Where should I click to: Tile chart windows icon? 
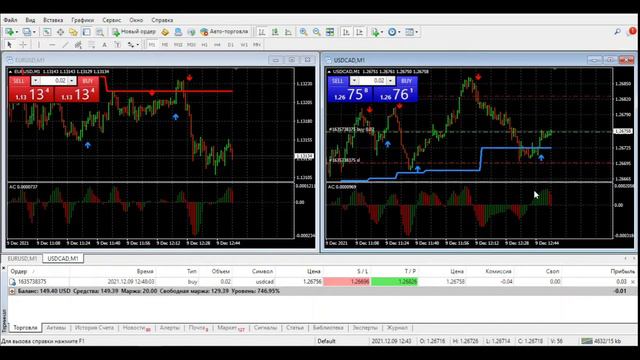(330, 32)
